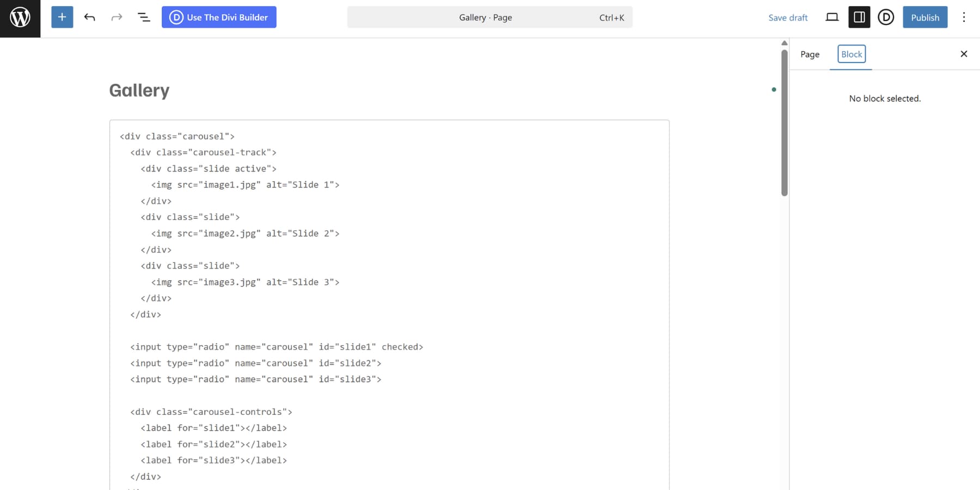Select the Block tab

[851, 54]
